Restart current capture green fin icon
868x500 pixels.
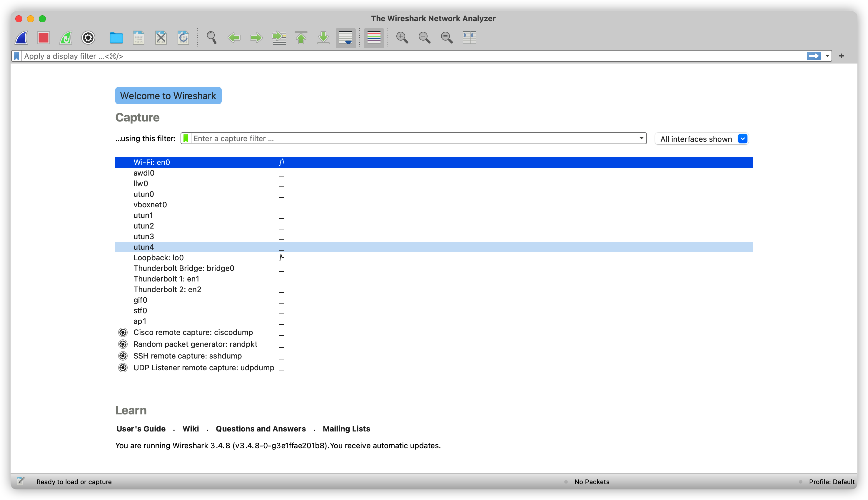tap(66, 37)
